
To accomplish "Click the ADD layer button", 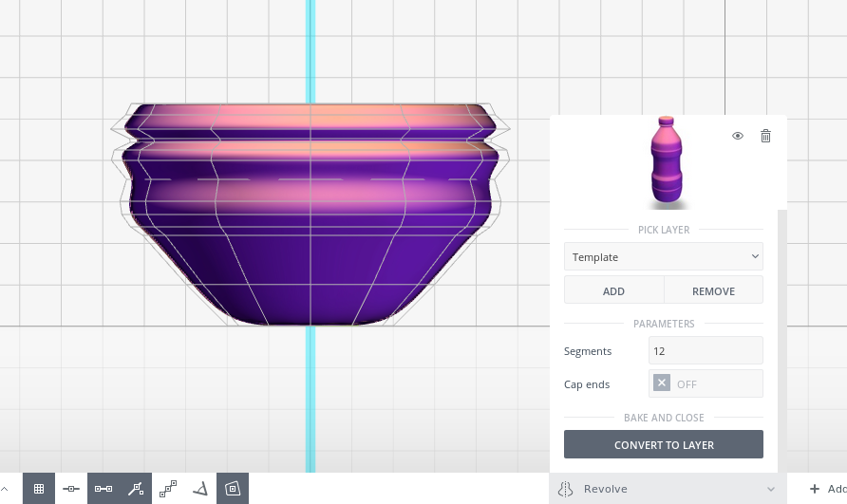I will (613, 290).
